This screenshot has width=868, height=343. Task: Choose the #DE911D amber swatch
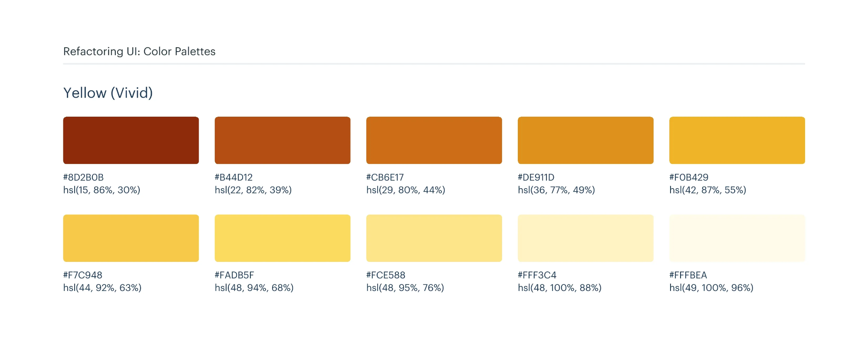(585, 140)
